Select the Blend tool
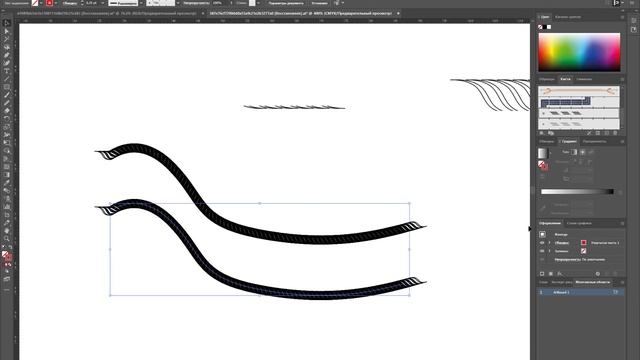Viewport: 640px width, 360px height. click(7, 191)
